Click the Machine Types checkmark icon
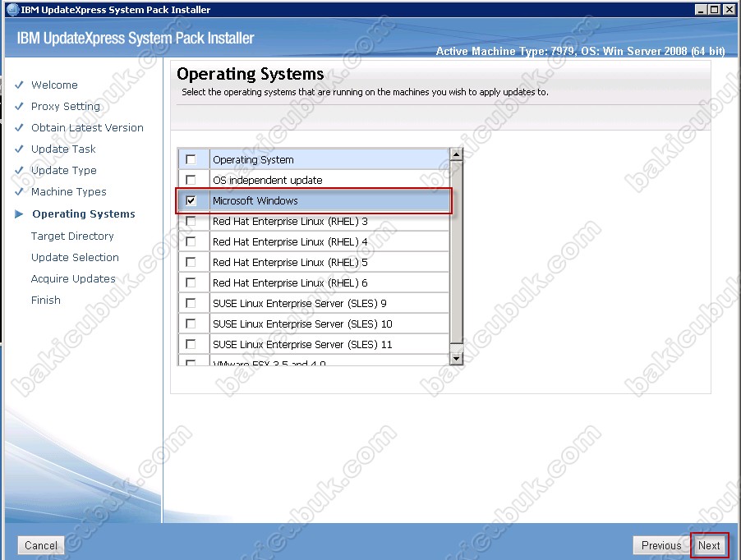741x560 pixels. [19, 191]
